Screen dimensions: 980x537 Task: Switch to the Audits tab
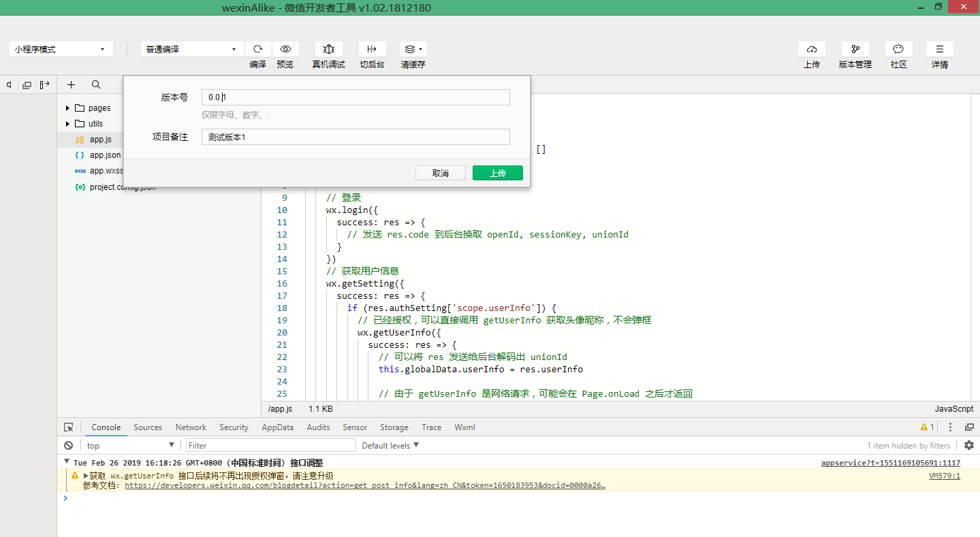[318, 427]
